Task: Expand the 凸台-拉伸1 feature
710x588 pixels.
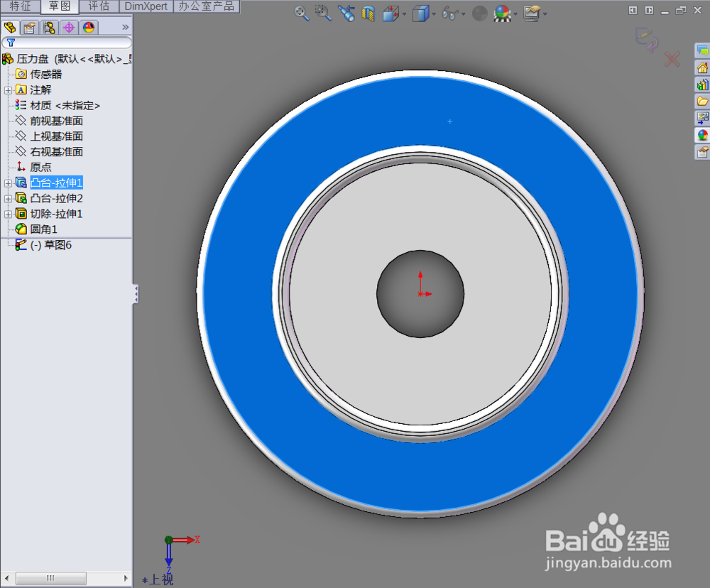Action: [8, 183]
